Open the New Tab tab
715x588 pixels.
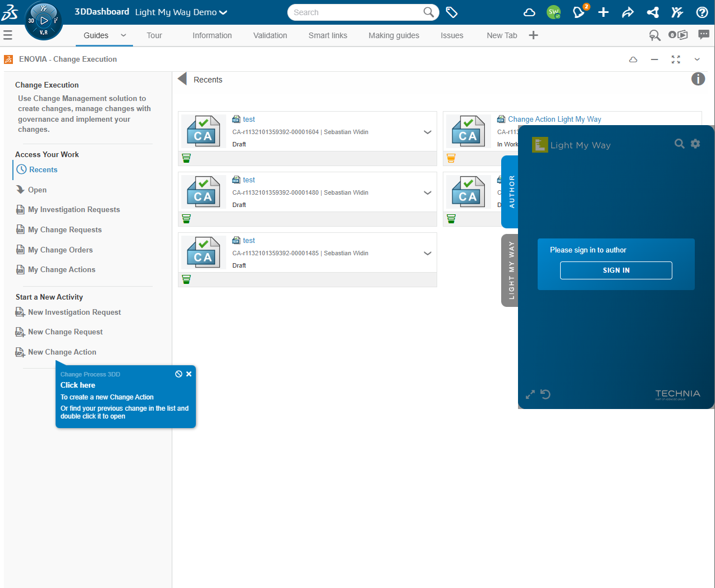pyautogui.click(x=502, y=35)
